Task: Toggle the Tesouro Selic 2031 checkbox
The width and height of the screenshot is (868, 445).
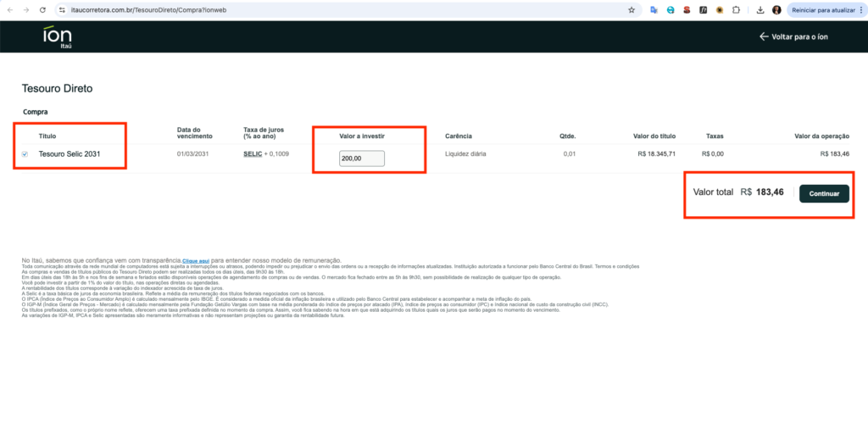Action: (x=25, y=154)
